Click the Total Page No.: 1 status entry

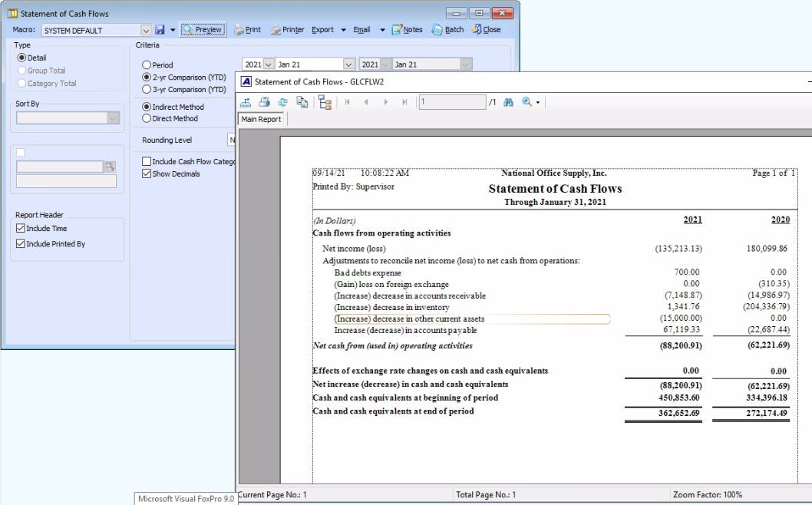click(486, 495)
